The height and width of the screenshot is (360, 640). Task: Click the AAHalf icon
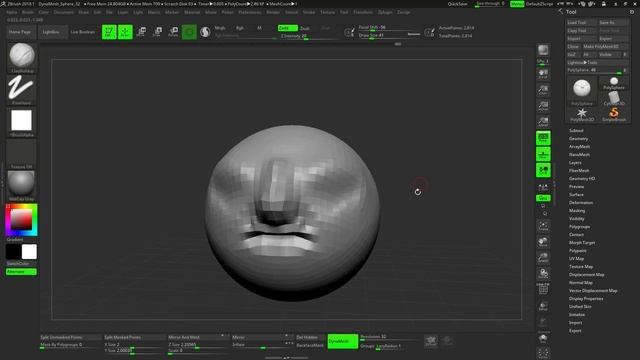pyautogui.click(x=543, y=122)
